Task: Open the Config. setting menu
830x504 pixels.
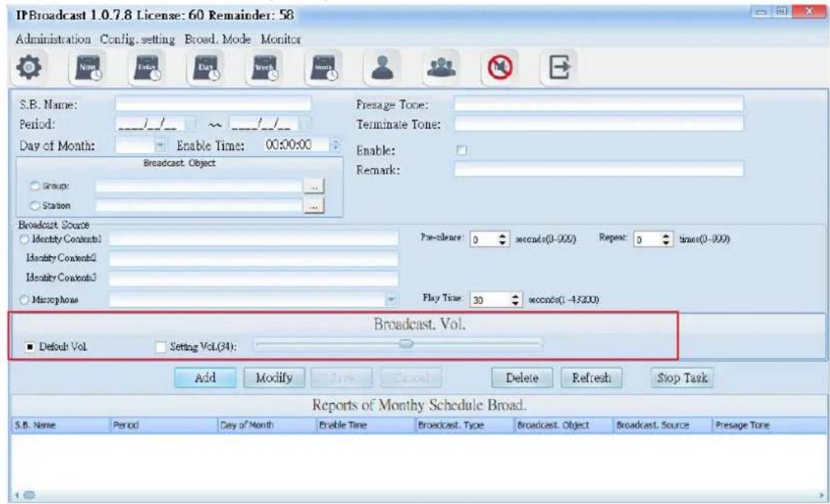Action: click(138, 39)
